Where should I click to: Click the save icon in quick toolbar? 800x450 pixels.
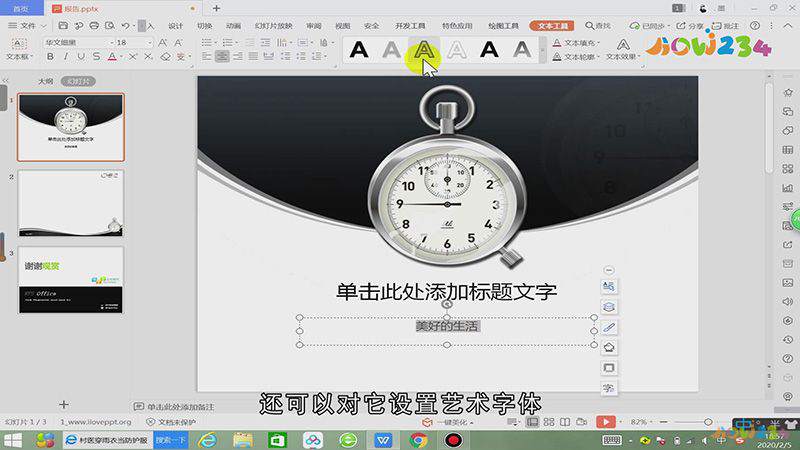[63, 25]
